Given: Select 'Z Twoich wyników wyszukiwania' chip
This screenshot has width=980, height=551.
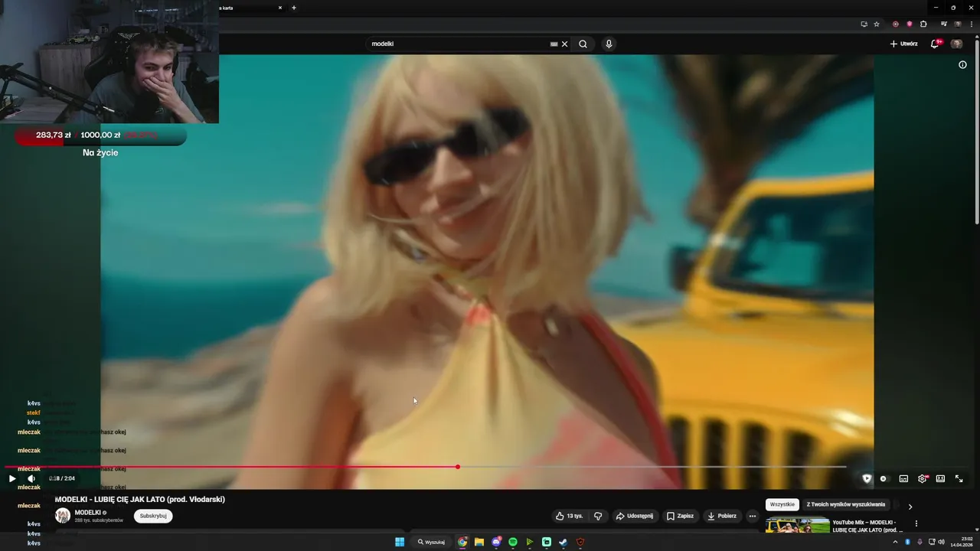Looking at the screenshot, I should (845, 505).
